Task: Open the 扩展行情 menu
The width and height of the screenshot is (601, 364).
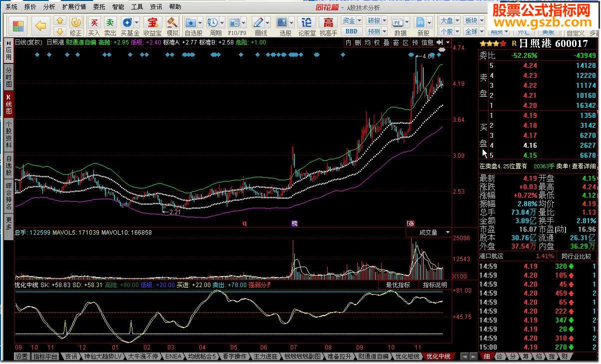Action: [74, 7]
